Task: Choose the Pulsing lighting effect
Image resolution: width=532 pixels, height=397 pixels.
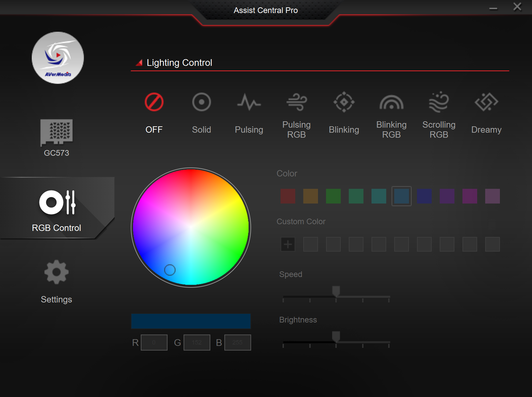Action: pyautogui.click(x=249, y=102)
